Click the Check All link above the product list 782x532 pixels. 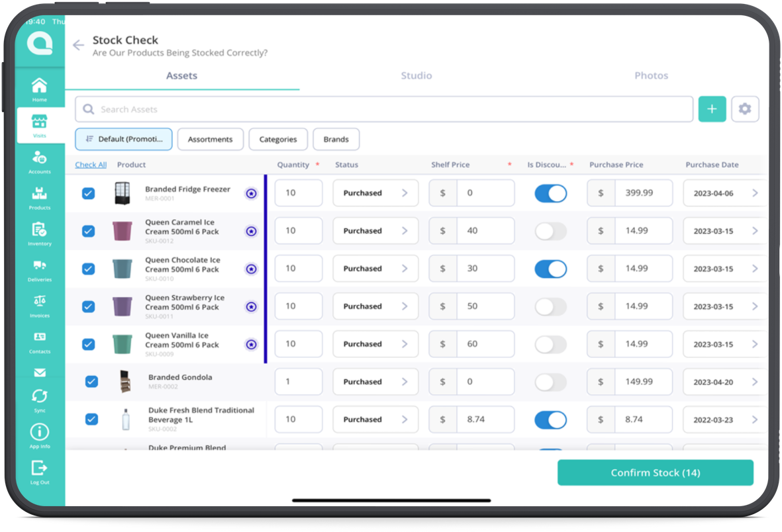click(x=91, y=164)
